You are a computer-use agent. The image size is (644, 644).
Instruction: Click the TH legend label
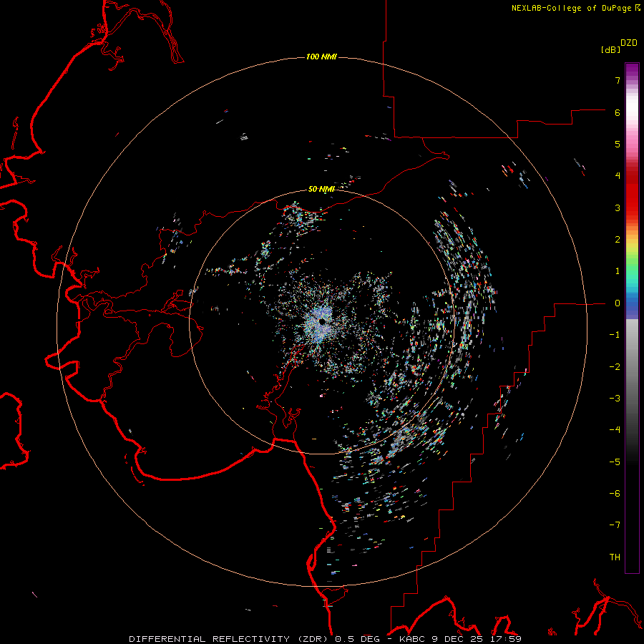(x=615, y=557)
